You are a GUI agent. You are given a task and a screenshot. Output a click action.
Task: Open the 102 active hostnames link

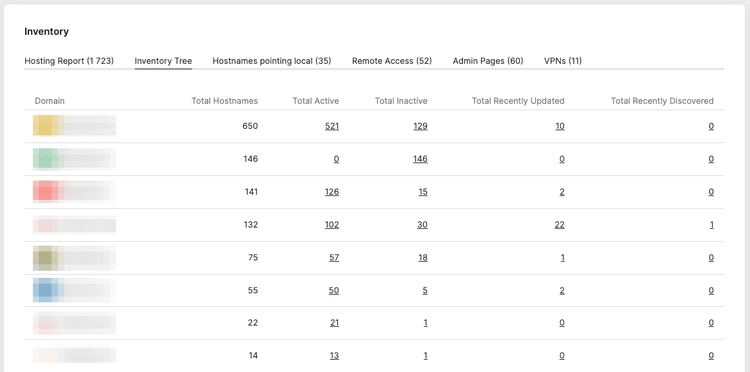[332, 225]
